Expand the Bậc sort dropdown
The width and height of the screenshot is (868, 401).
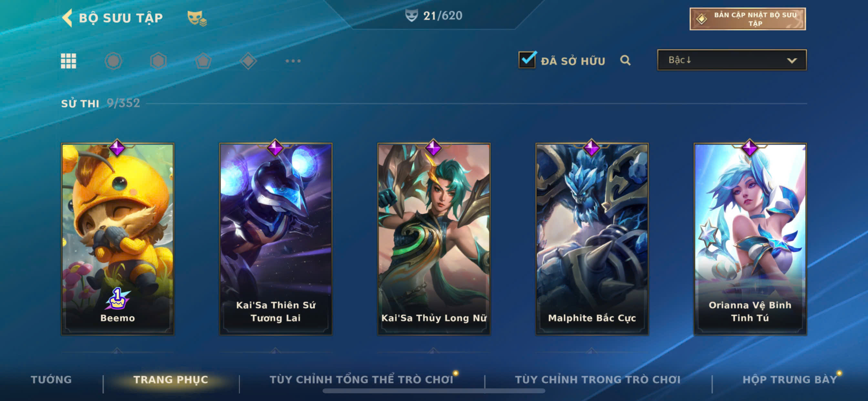click(x=731, y=60)
